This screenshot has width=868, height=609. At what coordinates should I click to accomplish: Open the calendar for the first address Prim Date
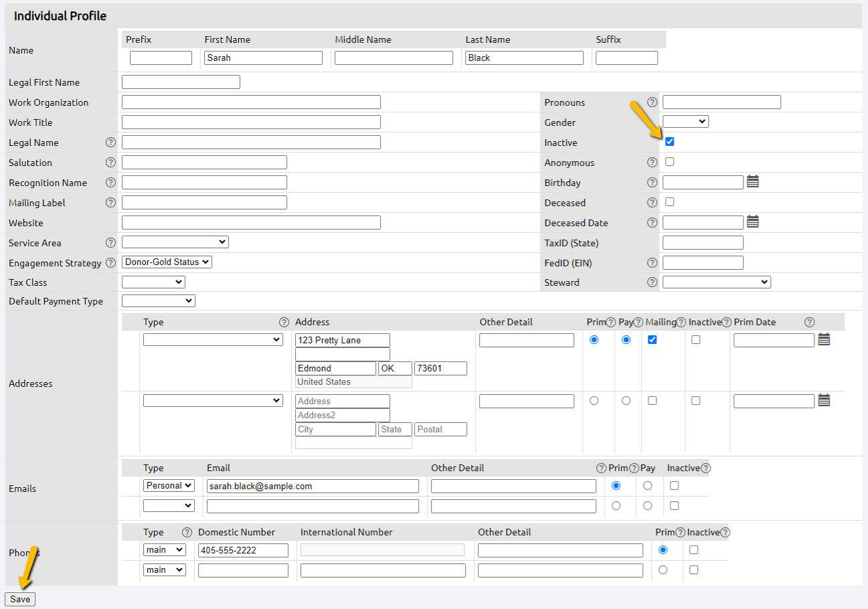point(824,339)
